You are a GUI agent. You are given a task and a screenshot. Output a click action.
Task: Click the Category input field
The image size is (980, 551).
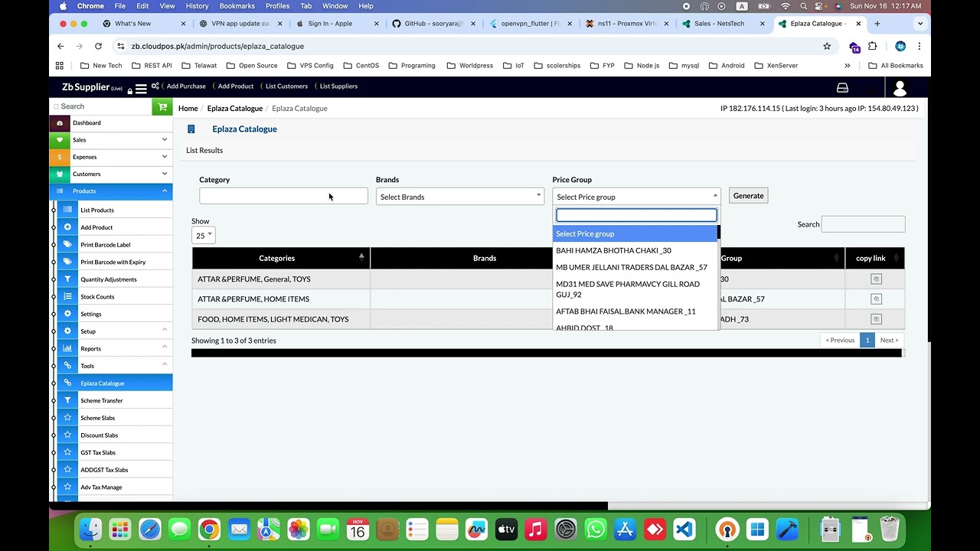coord(283,196)
